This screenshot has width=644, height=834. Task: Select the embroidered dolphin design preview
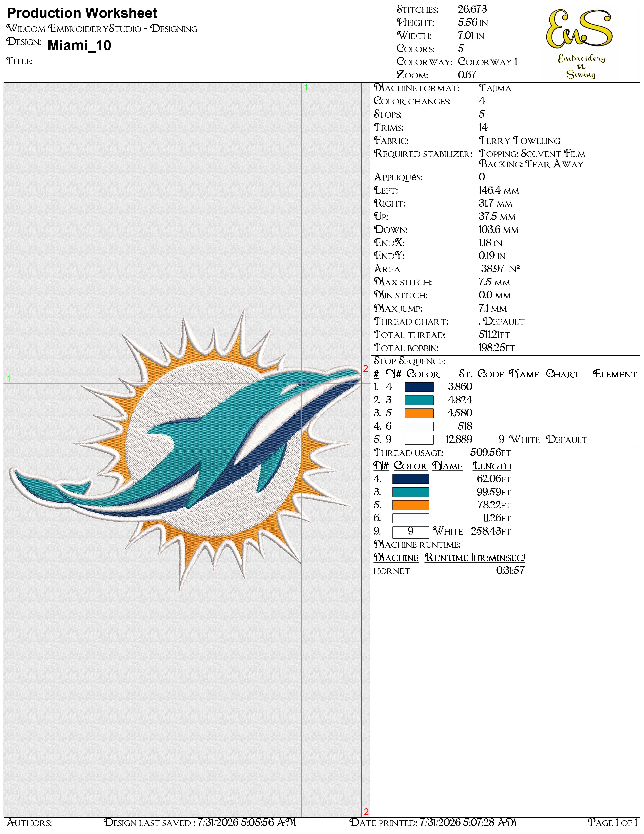[185, 449]
